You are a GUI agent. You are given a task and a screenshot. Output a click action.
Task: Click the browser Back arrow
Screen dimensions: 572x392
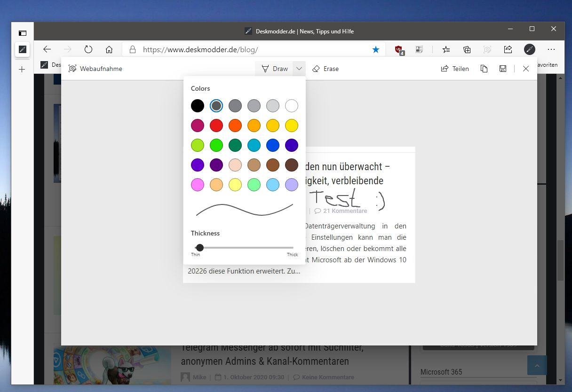(x=47, y=49)
